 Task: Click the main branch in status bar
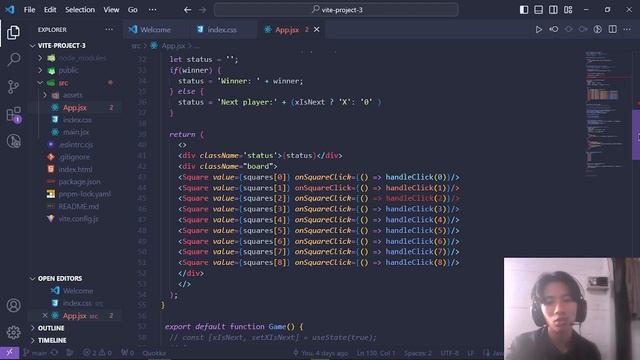(x=36, y=353)
